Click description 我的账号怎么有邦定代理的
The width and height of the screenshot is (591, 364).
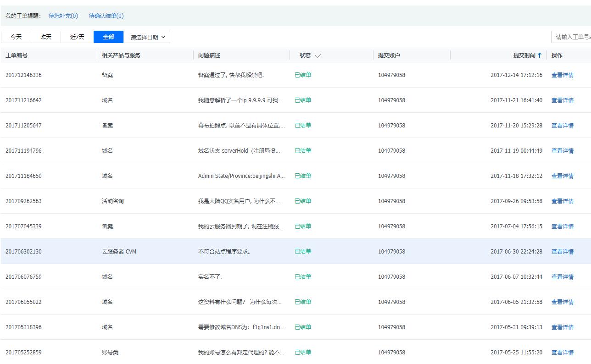[241, 353]
